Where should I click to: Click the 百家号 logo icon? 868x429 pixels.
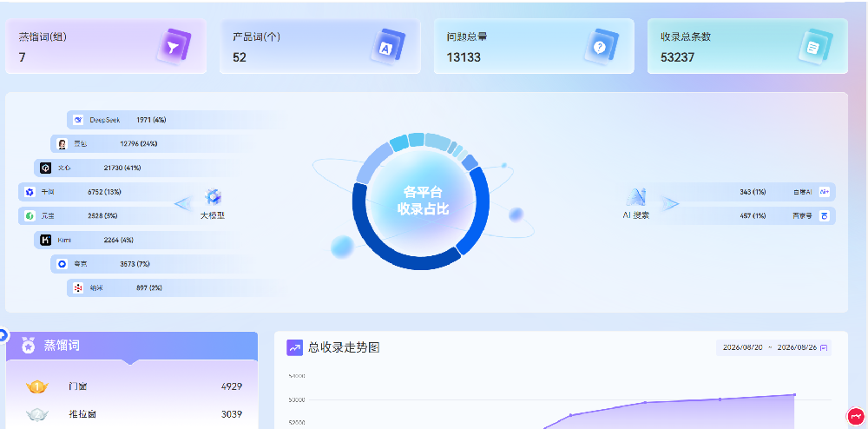pos(825,216)
